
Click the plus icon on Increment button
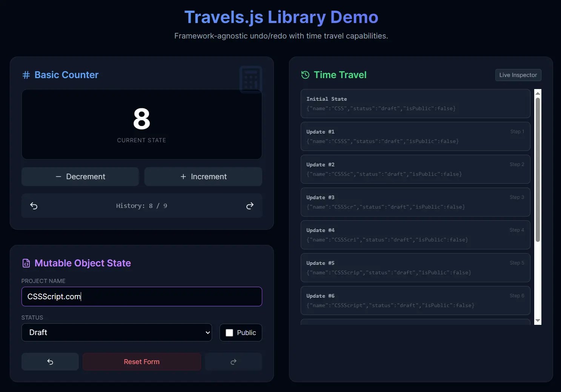pyautogui.click(x=183, y=176)
